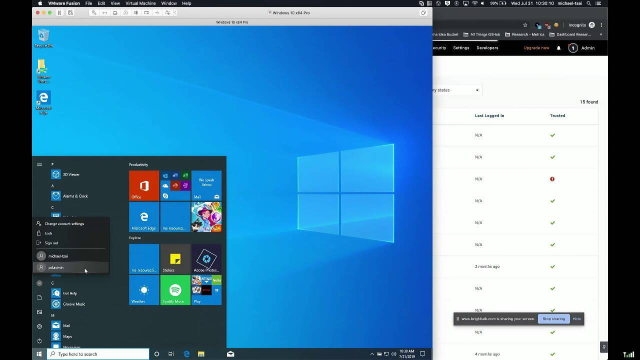640x360 pixels.
Task: Launch Edge from Windows taskbar
Action: (x=187, y=354)
